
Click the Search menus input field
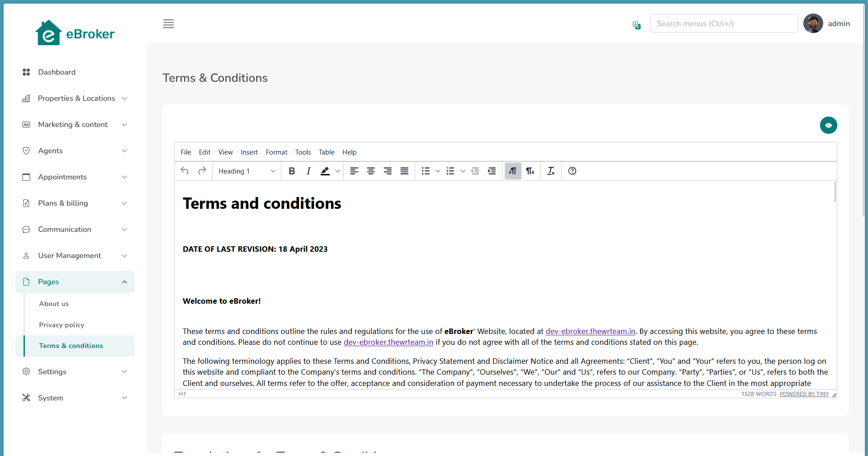coord(723,23)
